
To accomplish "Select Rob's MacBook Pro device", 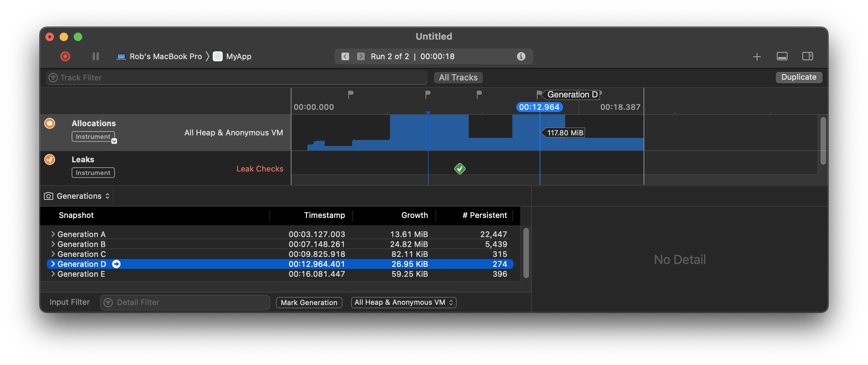I will [x=160, y=56].
